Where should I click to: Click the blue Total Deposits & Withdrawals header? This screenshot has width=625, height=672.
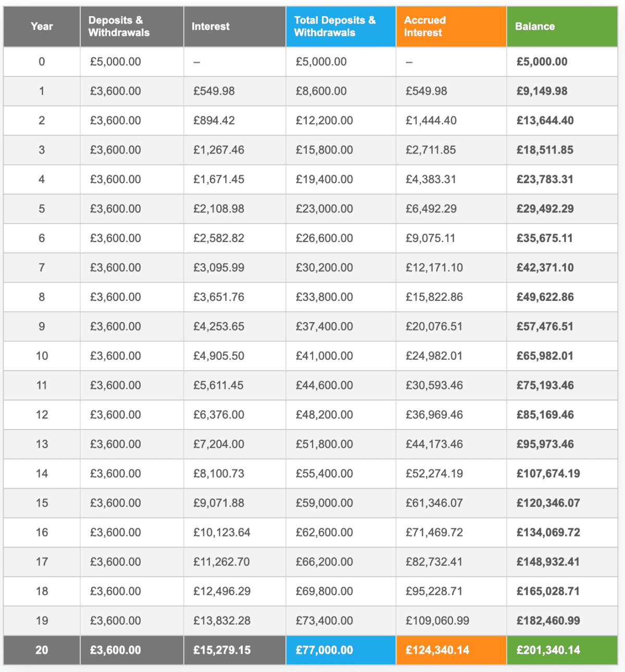click(334, 27)
